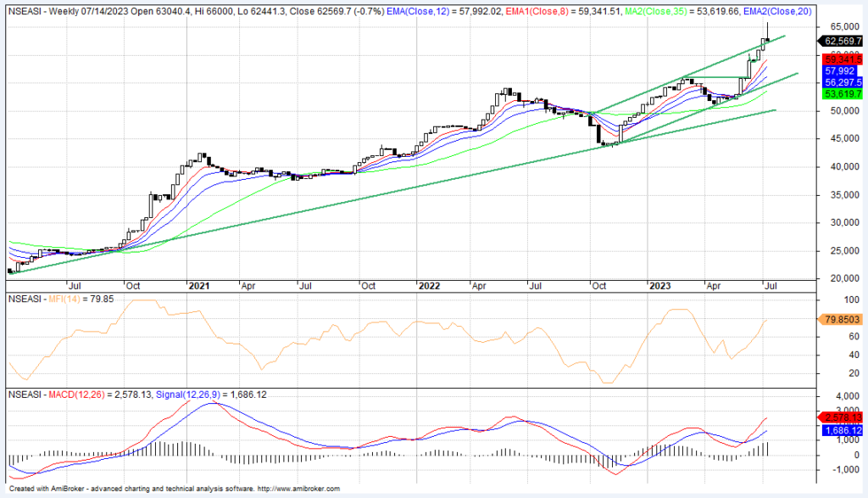
Task: Click the red 59,341.5 EMA1 value tag
Action: 841,59
